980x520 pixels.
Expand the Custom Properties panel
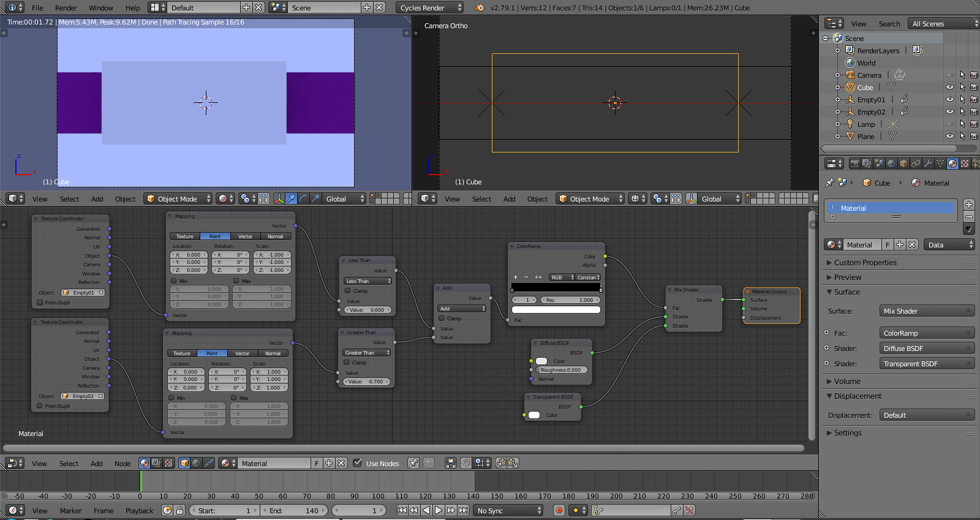[865, 263]
